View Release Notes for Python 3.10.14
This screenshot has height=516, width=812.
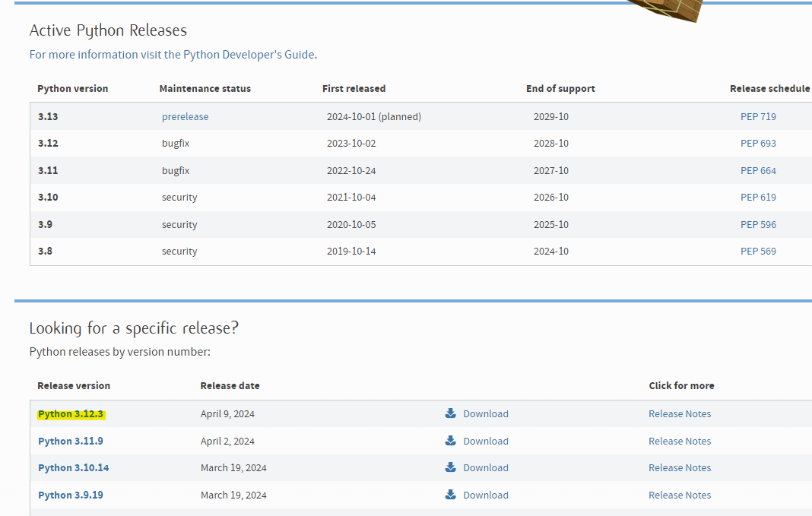(x=680, y=467)
